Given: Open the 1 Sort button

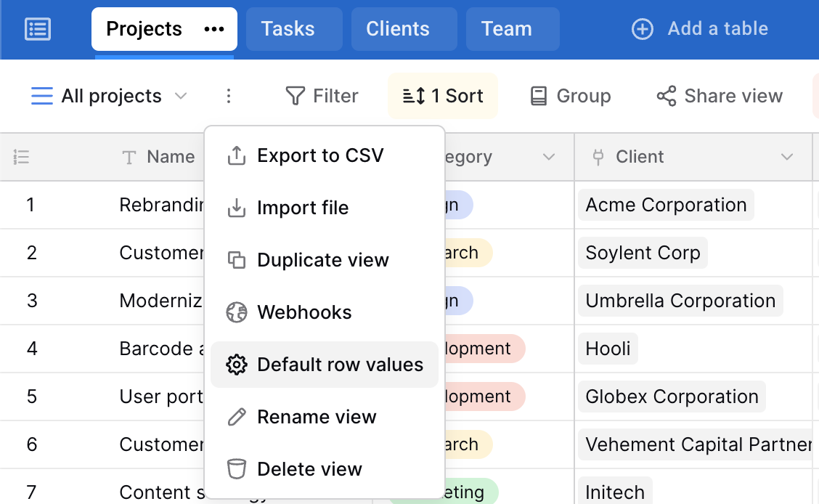Looking at the screenshot, I should coord(442,96).
